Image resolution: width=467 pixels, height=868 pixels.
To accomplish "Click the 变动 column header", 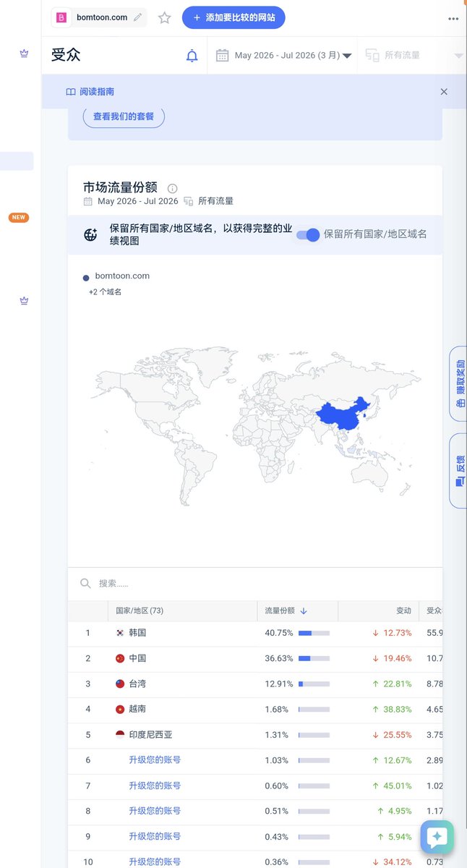I will (x=403, y=610).
